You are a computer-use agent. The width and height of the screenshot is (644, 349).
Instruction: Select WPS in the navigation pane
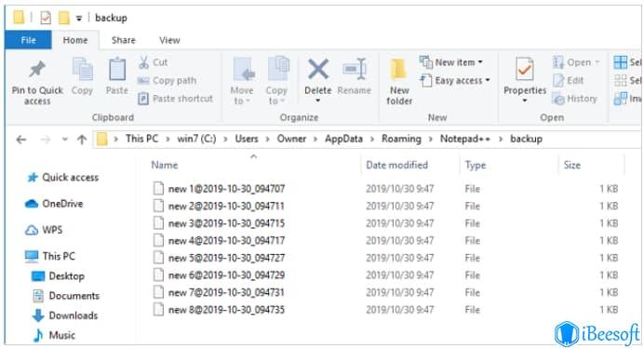click(x=44, y=230)
